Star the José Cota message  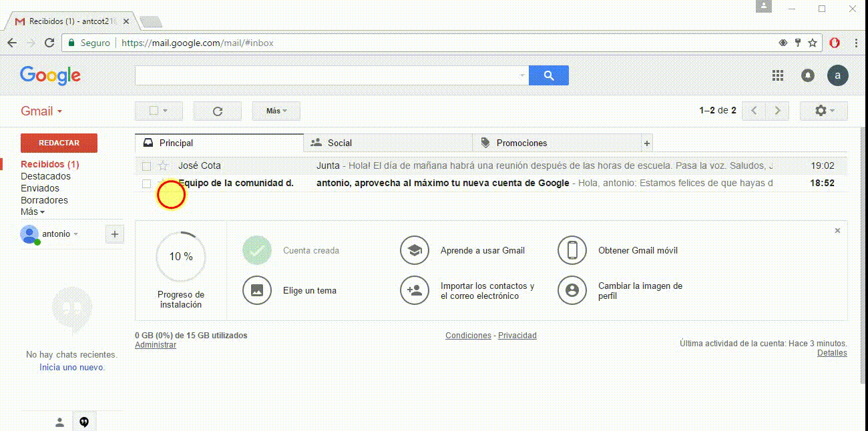[x=163, y=165]
